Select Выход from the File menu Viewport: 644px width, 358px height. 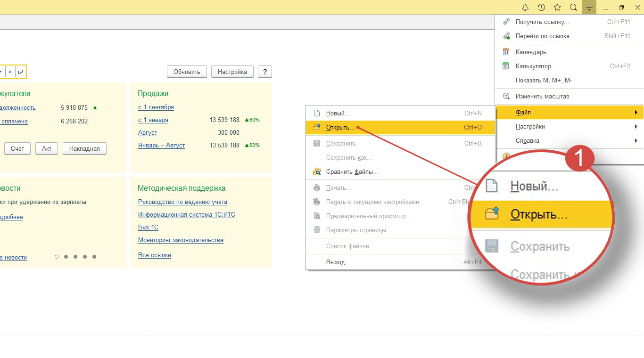(x=335, y=262)
